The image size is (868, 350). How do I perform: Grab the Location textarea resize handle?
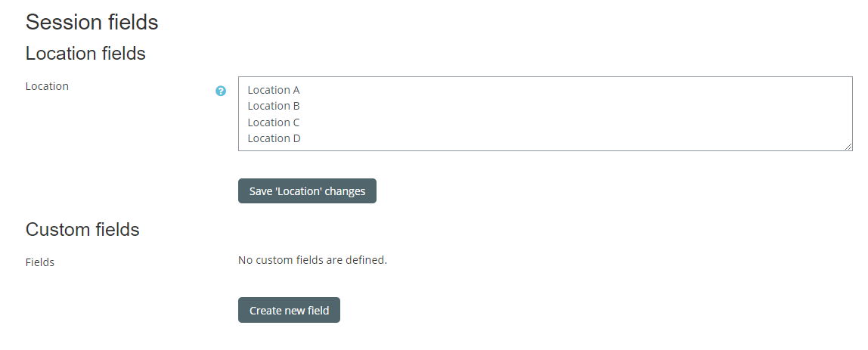click(x=848, y=146)
